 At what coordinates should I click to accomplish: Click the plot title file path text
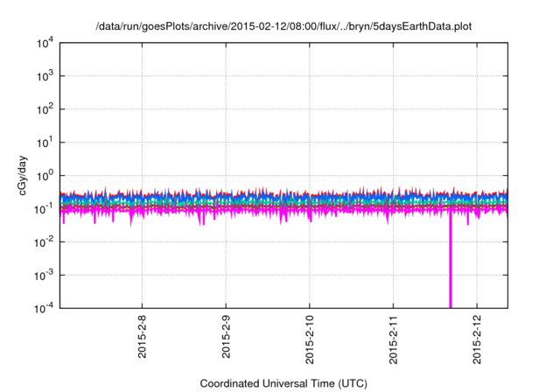283,26
